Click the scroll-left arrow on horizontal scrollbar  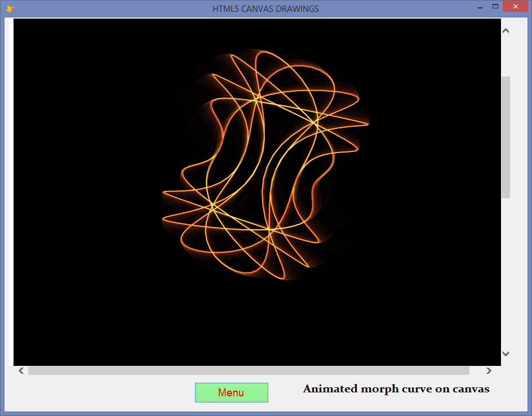20,370
